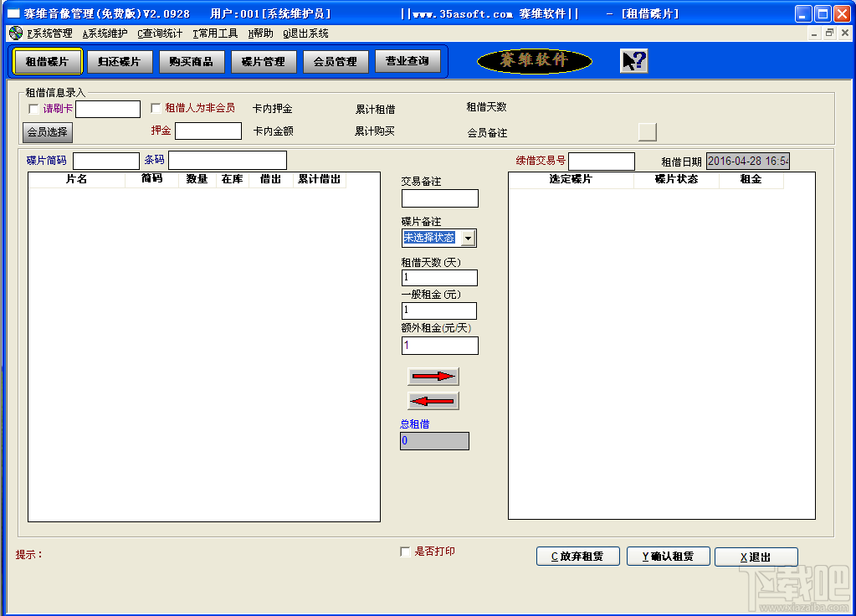Screen dimensions: 856x616
Task: Click the Y确认租赁 button
Action: tap(669, 557)
